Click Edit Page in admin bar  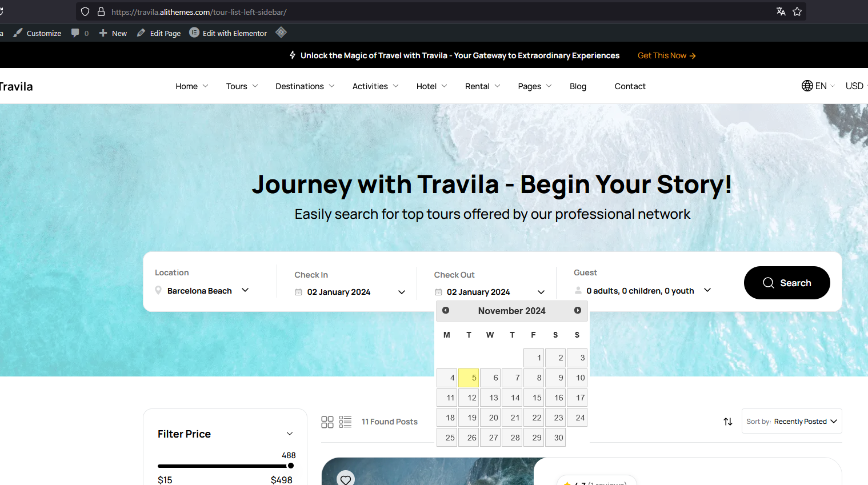pos(159,33)
